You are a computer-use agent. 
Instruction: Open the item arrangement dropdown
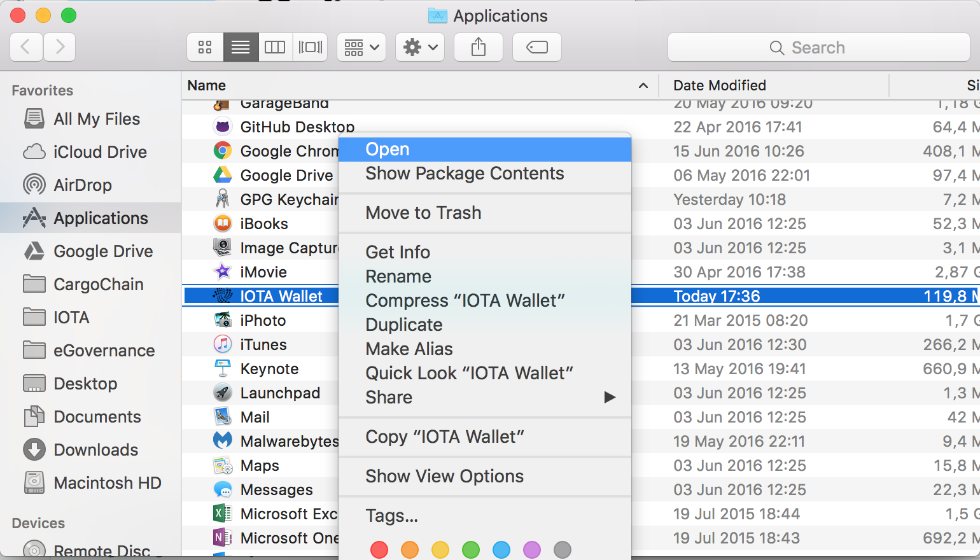click(361, 47)
